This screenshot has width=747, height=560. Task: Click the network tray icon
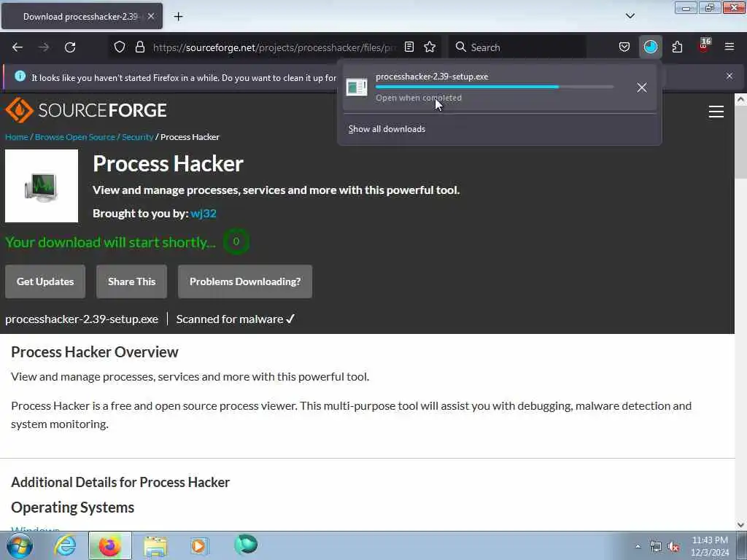656,547
